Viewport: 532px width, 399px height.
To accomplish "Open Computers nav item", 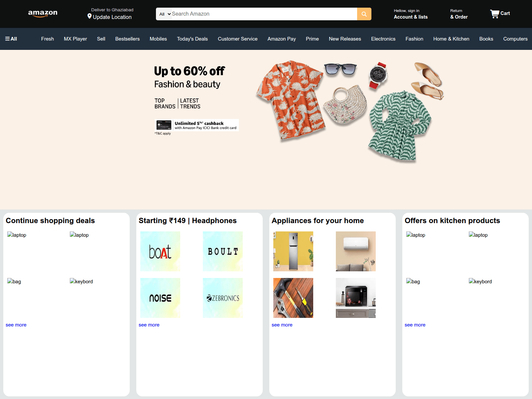I will [x=515, y=39].
